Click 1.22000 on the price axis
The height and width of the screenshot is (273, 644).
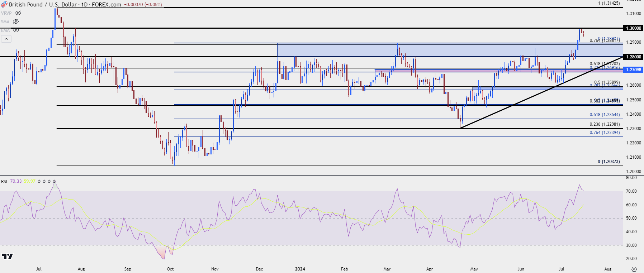pyautogui.click(x=634, y=143)
